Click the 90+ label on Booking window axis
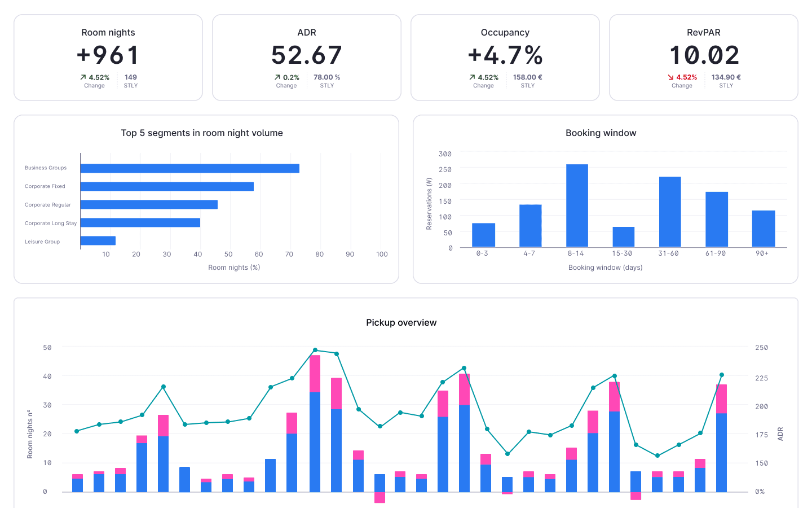812x508 pixels. 762,254
